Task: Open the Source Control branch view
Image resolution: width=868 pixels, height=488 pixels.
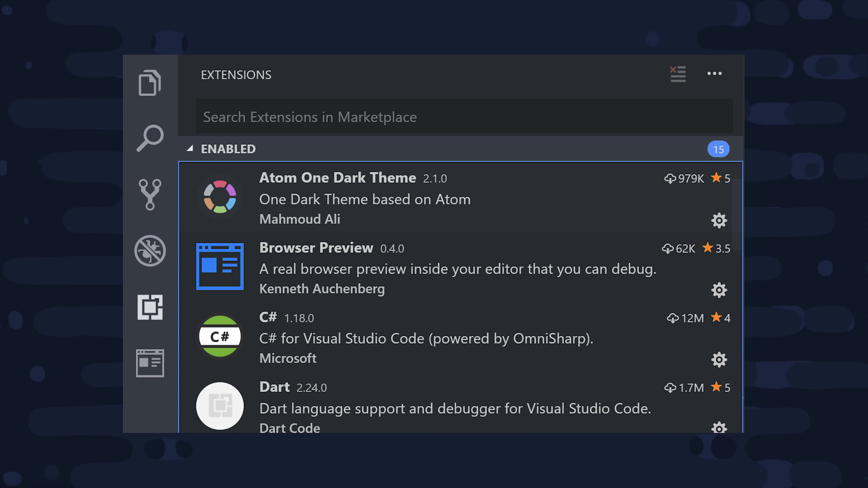Action: point(150,195)
